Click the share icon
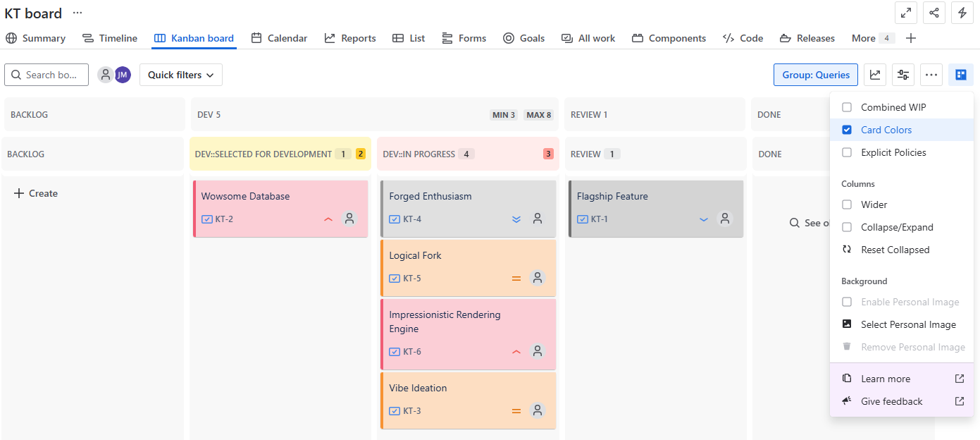This screenshot has width=980, height=440. pyautogui.click(x=934, y=13)
